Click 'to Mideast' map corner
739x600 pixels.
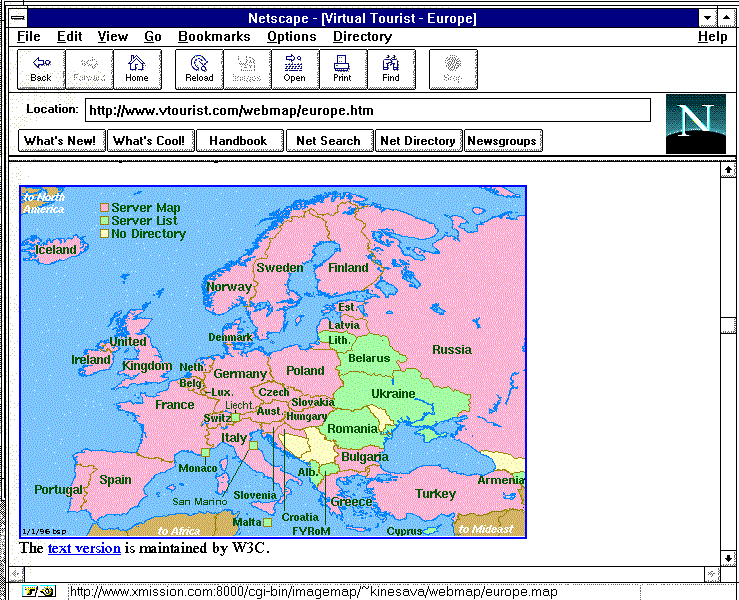tap(485, 529)
